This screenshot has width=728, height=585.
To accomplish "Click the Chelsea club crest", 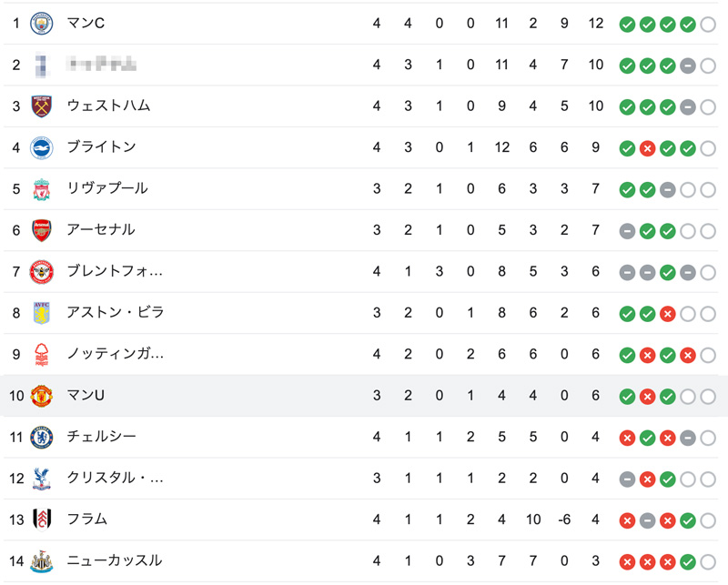I will 41,437.
